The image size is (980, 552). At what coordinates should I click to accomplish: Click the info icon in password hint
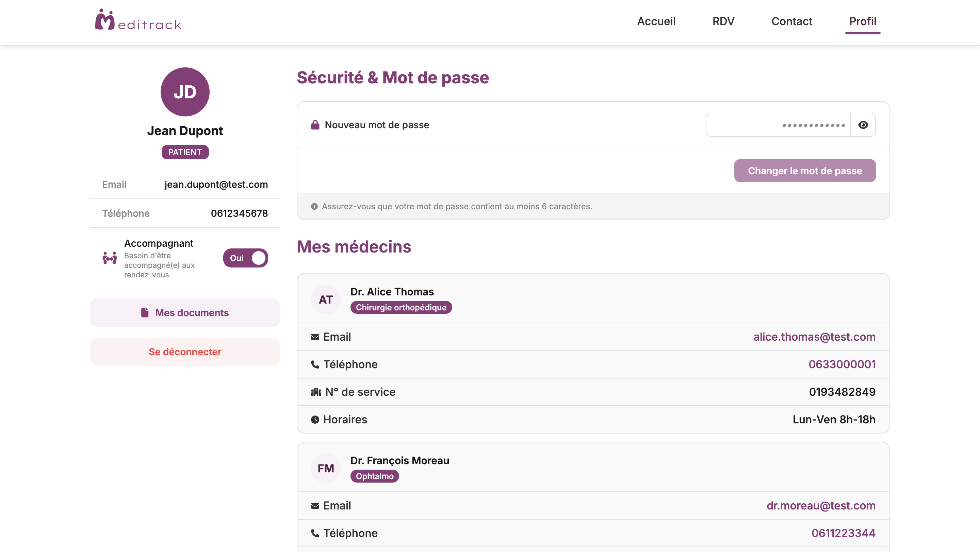314,206
